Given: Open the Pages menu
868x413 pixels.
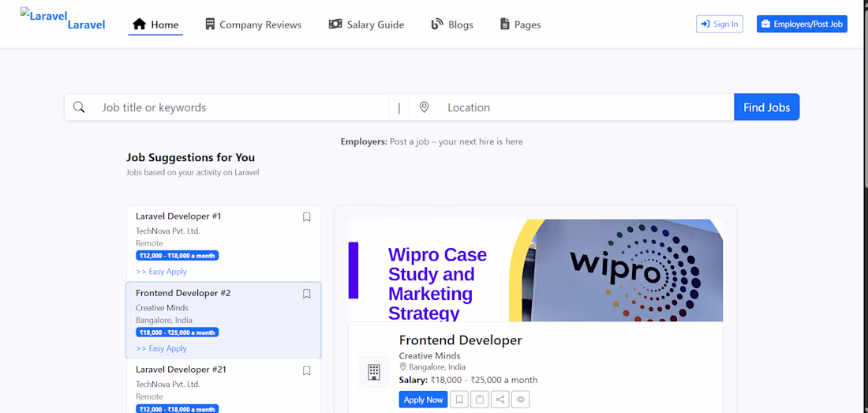Looking at the screenshot, I should [x=520, y=24].
